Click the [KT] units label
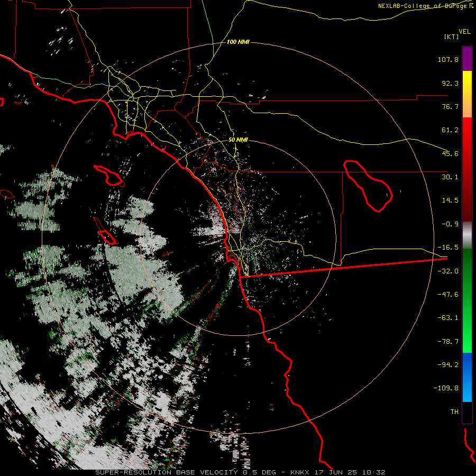Viewport: 476px width, 476px height. pos(451,36)
